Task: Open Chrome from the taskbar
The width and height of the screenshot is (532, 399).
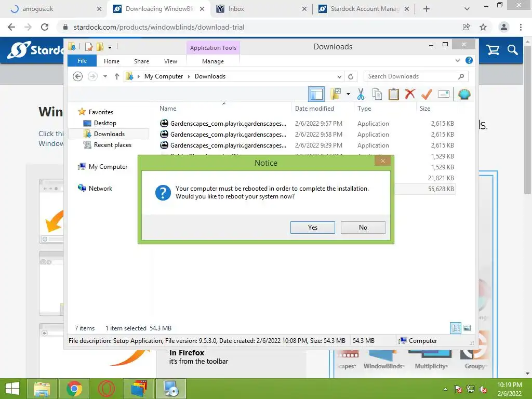Action: (74, 389)
